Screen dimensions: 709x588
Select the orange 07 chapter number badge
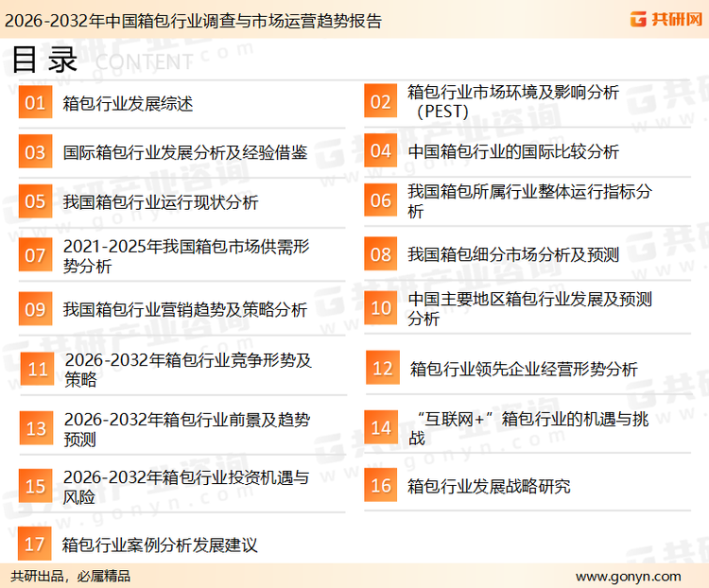[x=35, y=255]
